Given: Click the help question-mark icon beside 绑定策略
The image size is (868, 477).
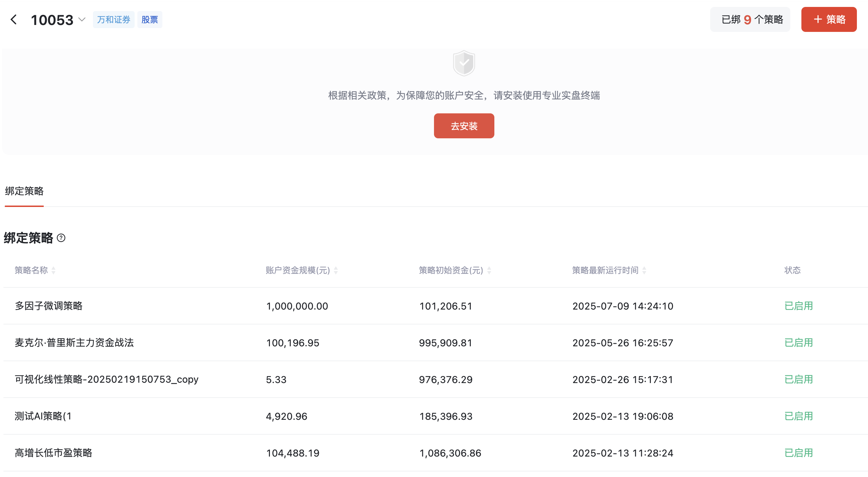Looking at the screenshot, I should pos(61,238).
